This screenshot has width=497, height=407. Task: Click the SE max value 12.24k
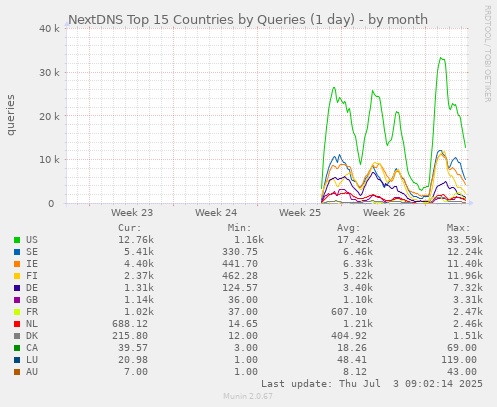(465, 252)
